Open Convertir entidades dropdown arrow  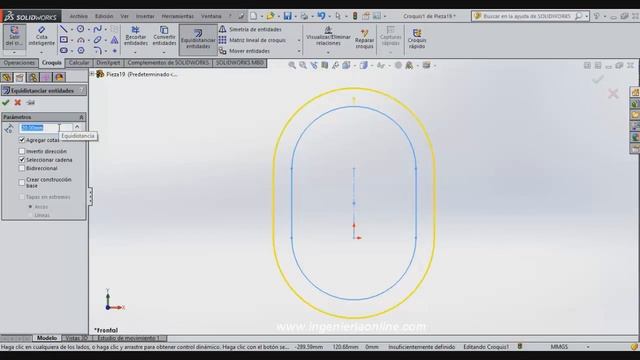(164, 52)
